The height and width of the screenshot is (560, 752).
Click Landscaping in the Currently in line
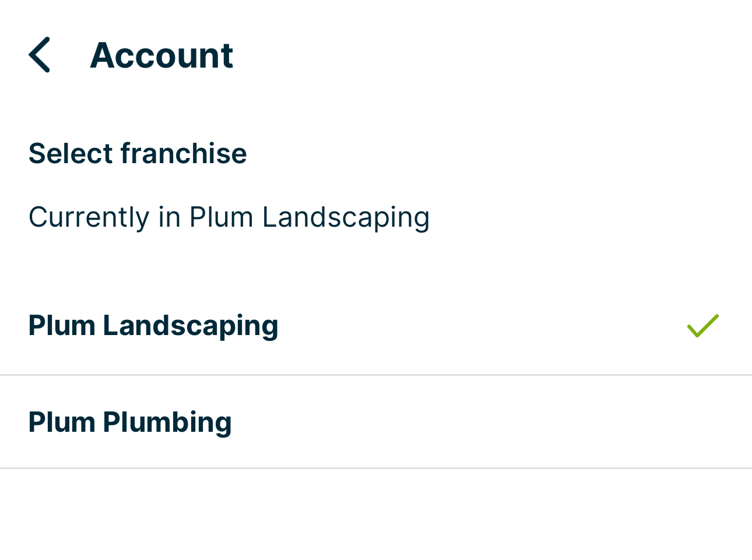(x=346, y=217)
